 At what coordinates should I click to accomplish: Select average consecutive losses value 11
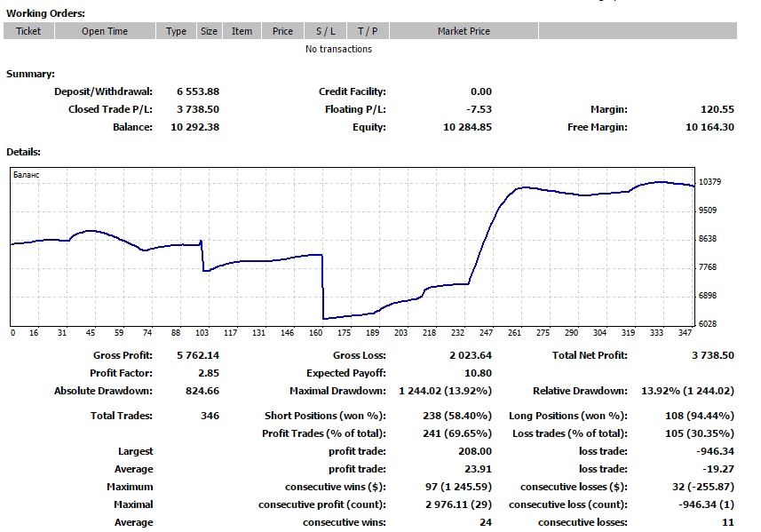(x=728, y=522)
